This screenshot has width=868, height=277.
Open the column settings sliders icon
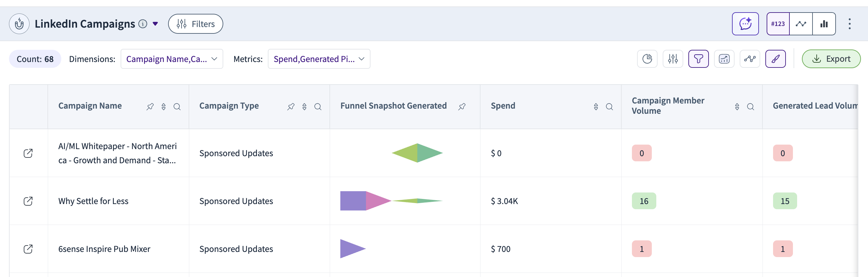tap(673, 59)
